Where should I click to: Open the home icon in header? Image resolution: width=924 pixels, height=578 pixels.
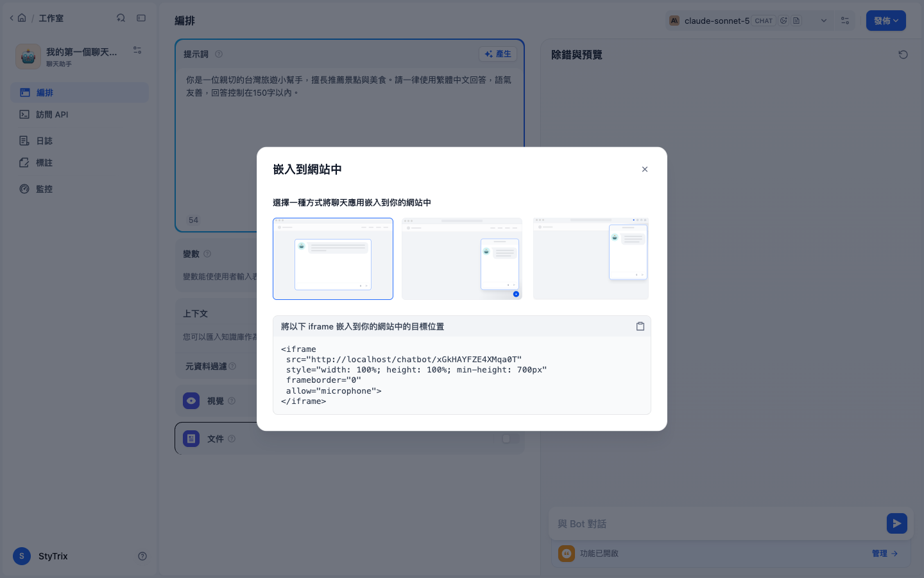point(22,18)
